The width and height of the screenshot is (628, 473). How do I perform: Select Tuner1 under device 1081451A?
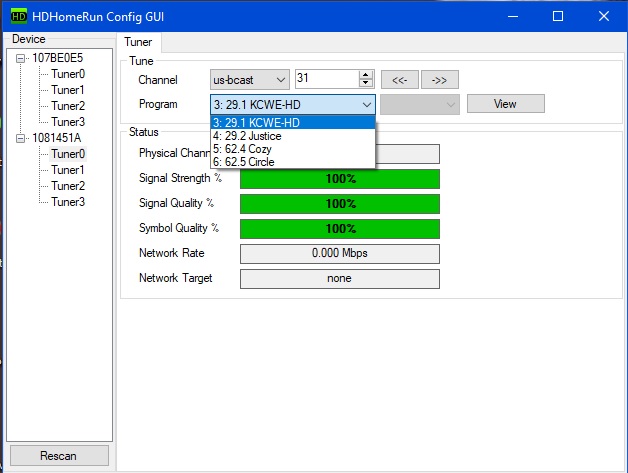[68, 170]
